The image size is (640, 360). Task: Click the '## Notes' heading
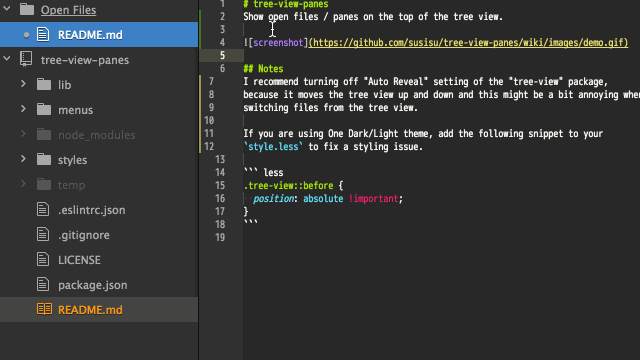click(x=263, y=69)
